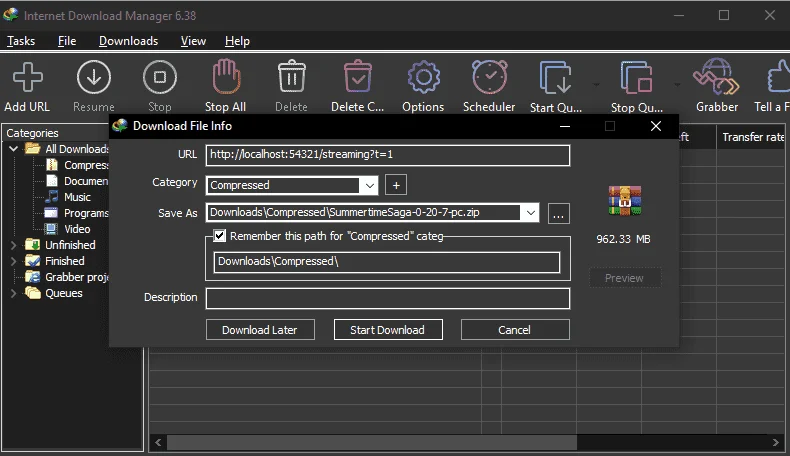The image size is (790, 456).
Task: Open Options gear icon
Action: 423,77
